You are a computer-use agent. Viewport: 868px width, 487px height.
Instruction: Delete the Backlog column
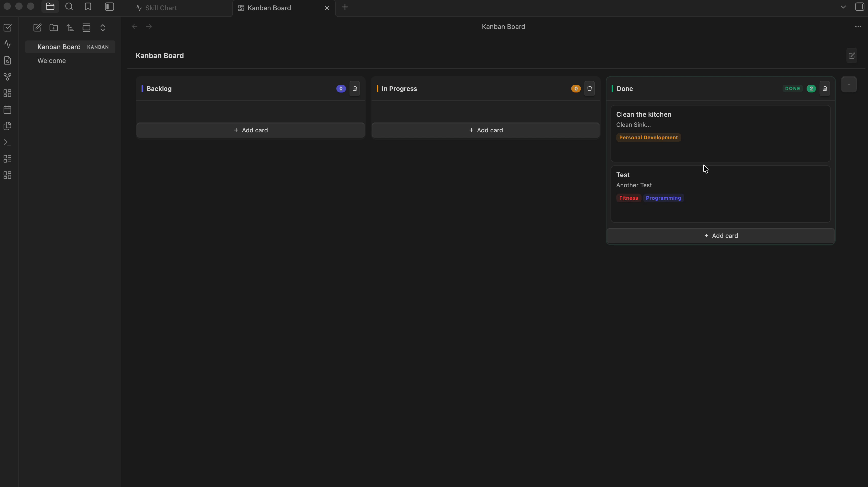354,89
